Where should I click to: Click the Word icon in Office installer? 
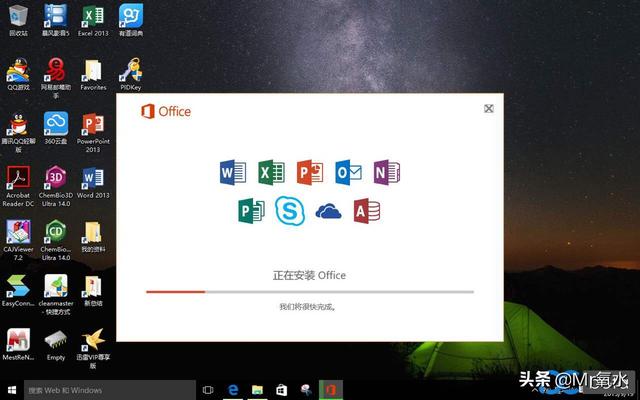232,172
